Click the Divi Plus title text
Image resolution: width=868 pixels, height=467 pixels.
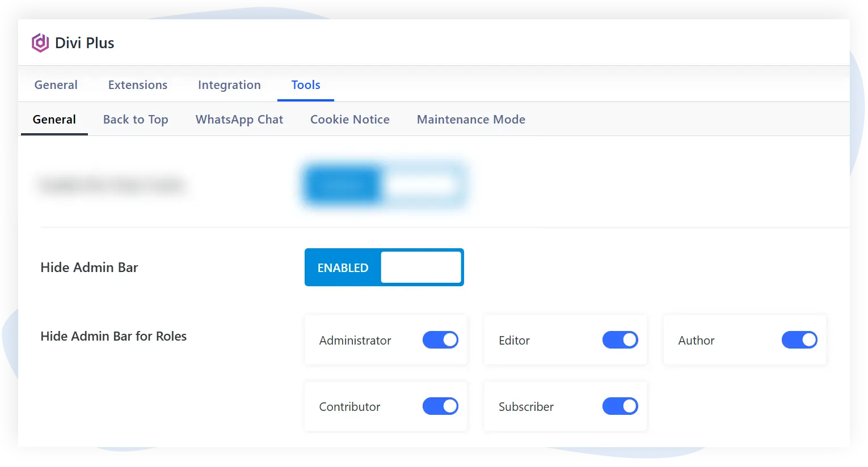(x=85, y=43)
